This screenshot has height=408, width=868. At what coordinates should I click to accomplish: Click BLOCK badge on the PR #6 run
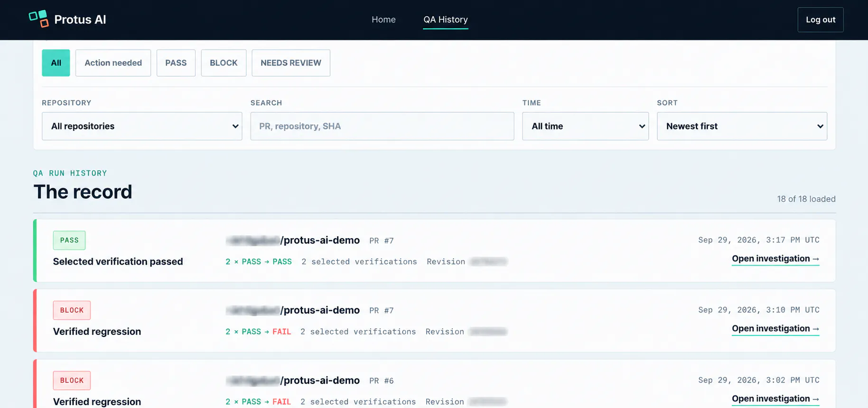pyautogui.click(x=72, y=380)
